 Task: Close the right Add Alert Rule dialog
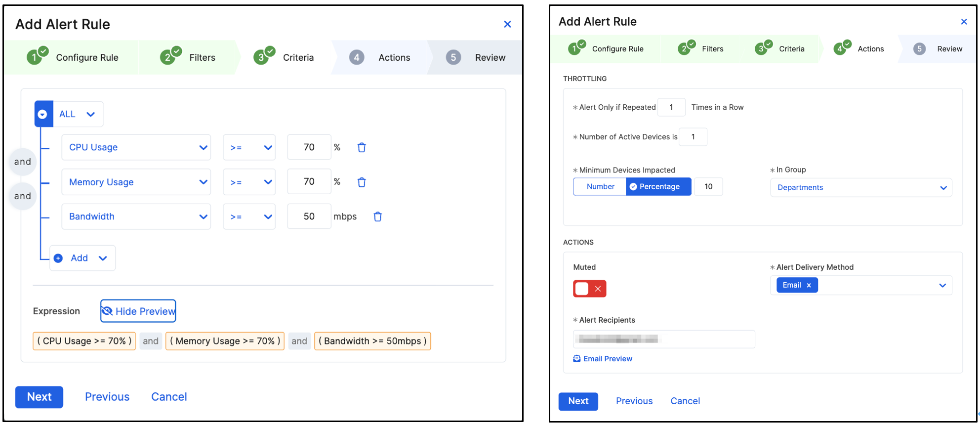click(964, 22)
